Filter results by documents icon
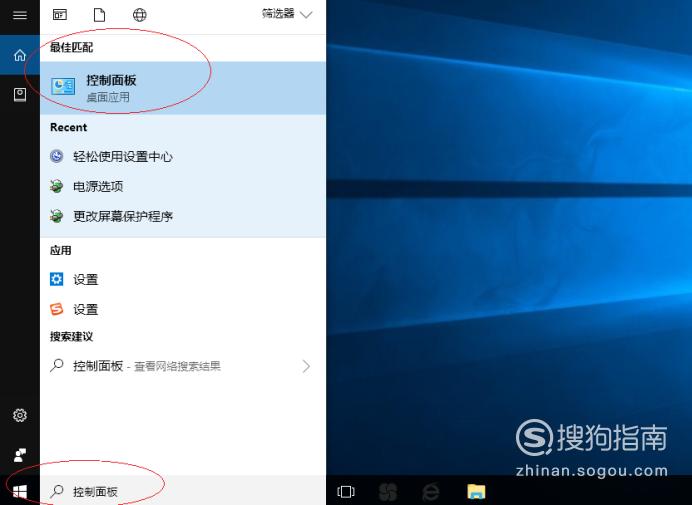This screenshot has height=505, width=692. [x=99, y=15]
